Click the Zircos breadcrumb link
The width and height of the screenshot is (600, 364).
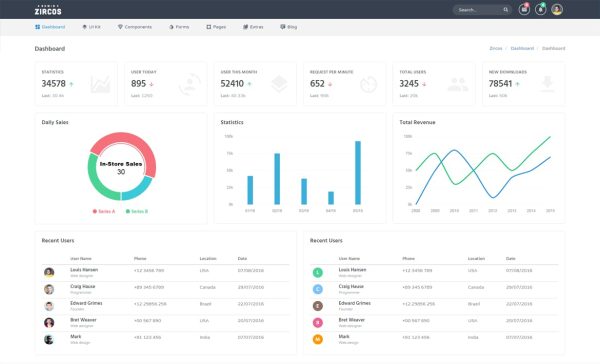pos(496,49)
